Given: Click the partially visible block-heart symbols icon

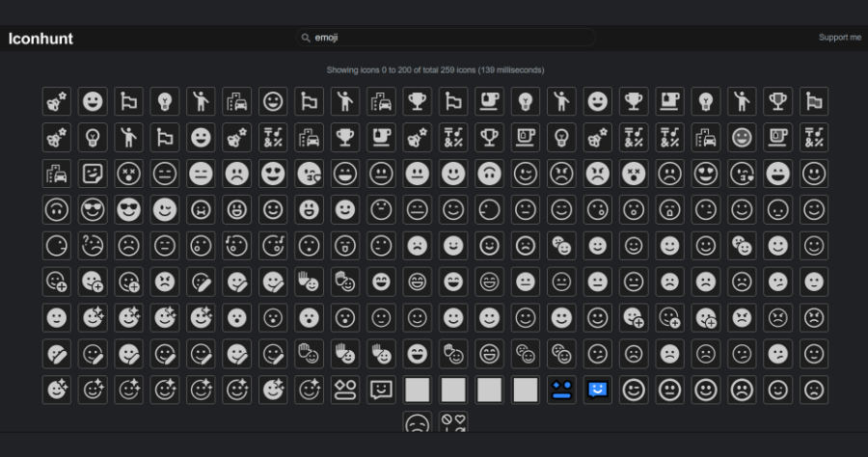Looking at the screenshot, I should [x=453, y=422].
